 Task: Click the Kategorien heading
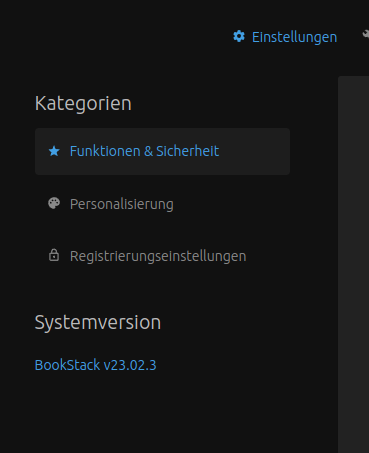[83, 103]
